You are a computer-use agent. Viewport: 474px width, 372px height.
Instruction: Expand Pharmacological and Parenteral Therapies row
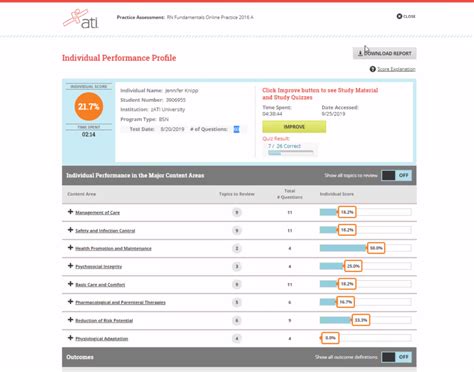click(x=70, y=302)
